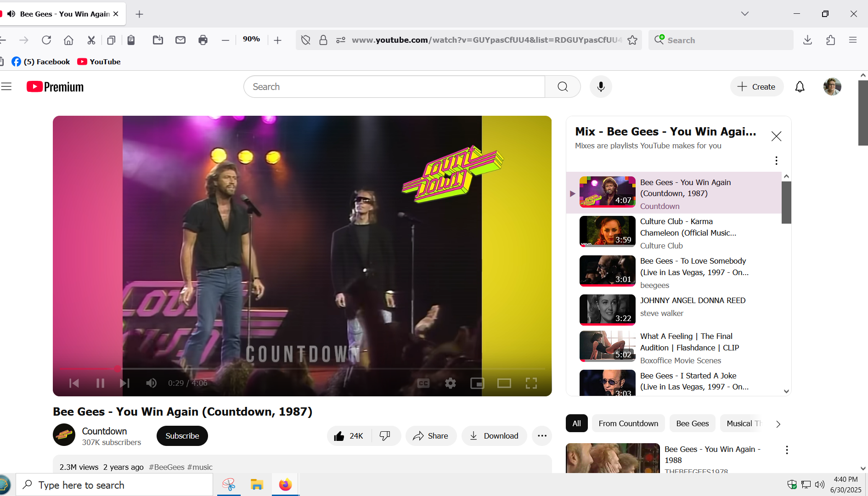Open the Create menu

756,86
